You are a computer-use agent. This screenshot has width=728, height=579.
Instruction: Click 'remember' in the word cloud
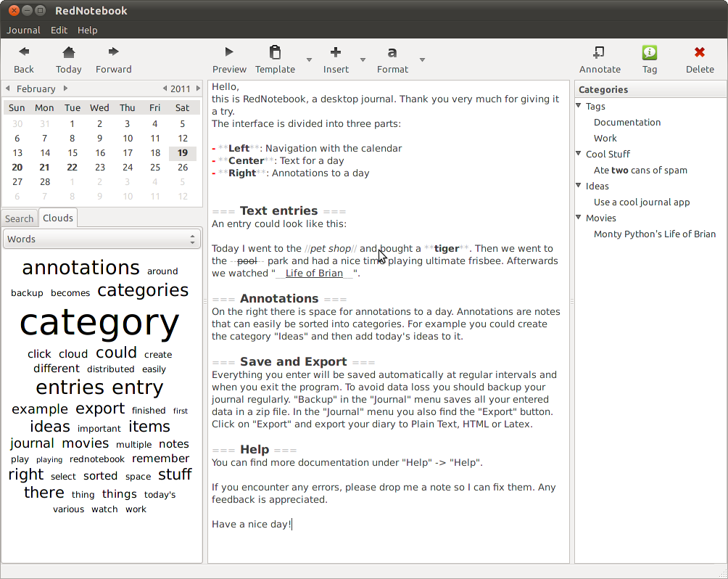[161, 459]
